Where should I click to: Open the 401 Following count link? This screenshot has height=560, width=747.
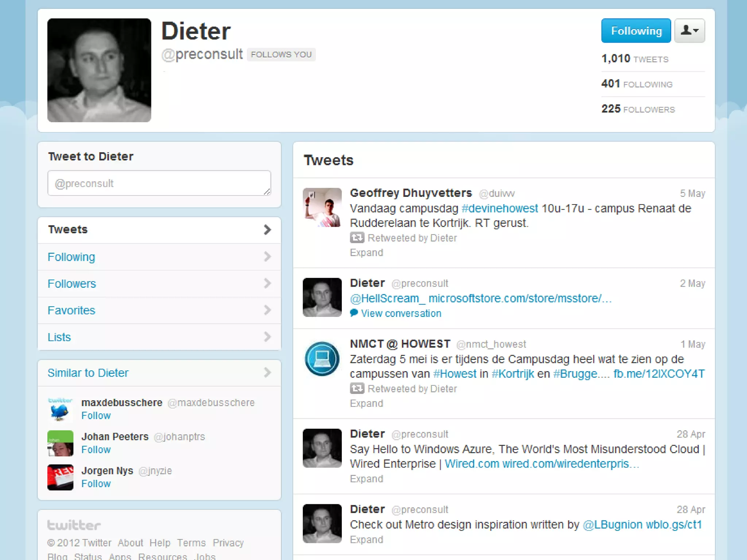coord(637,84)
